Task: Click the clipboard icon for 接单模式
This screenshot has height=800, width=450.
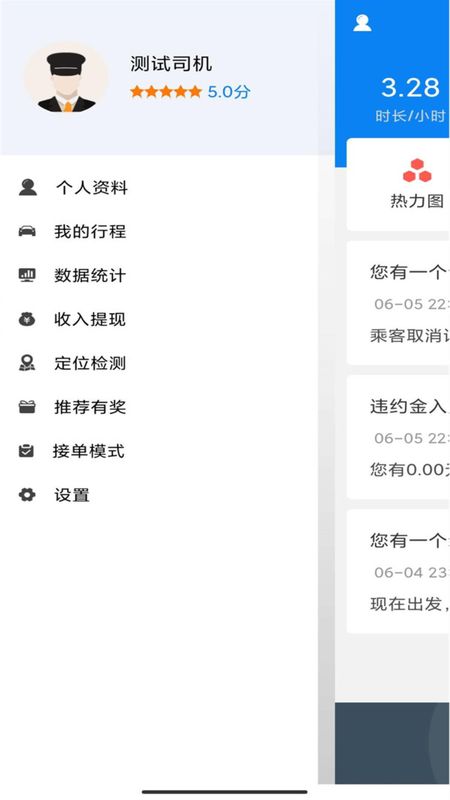Action: tap(27, 451)
